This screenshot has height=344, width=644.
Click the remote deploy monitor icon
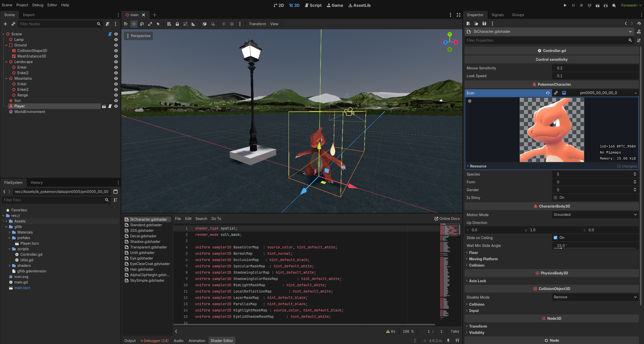(590, 5)
